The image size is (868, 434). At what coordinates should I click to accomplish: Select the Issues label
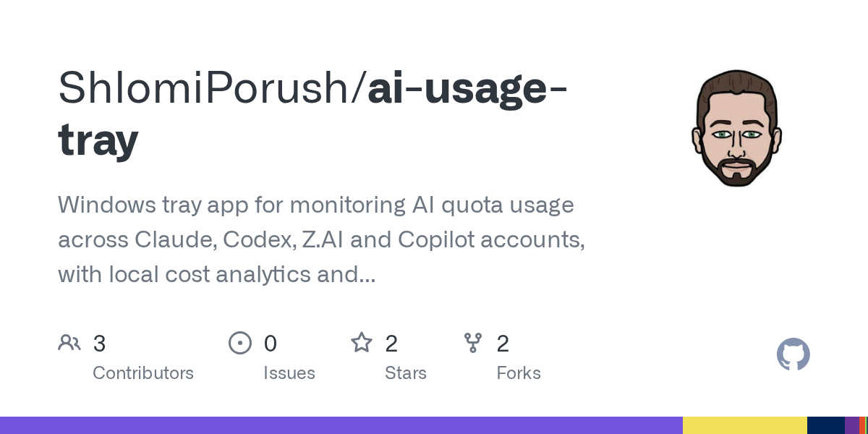(289, 373)
